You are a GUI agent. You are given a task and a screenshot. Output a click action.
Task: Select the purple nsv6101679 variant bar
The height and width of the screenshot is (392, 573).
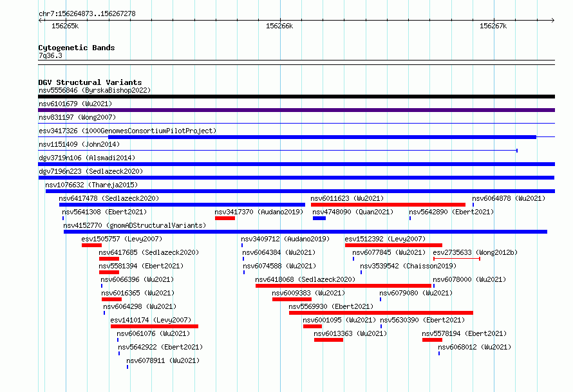(296, 110)
